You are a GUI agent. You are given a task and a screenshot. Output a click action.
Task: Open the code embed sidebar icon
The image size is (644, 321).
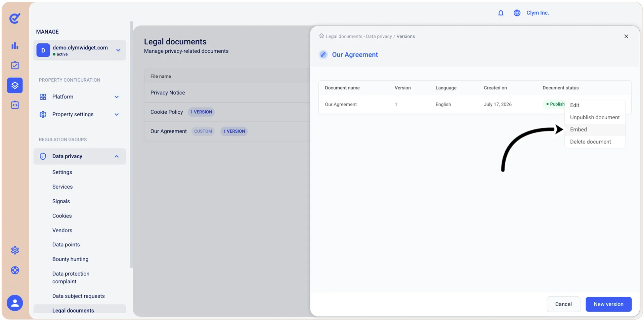(15, 105)
